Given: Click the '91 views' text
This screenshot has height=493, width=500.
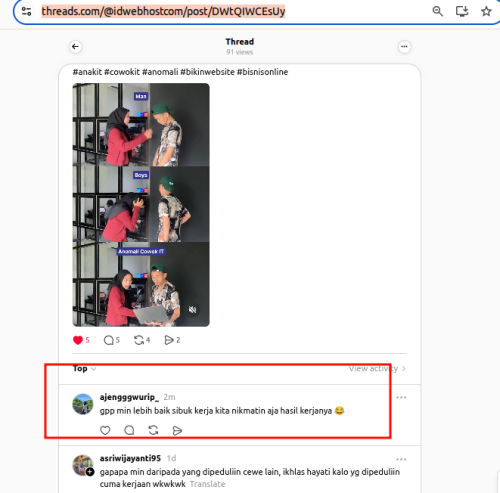Looking at the screenshot, I should click(x=240, y=52).
